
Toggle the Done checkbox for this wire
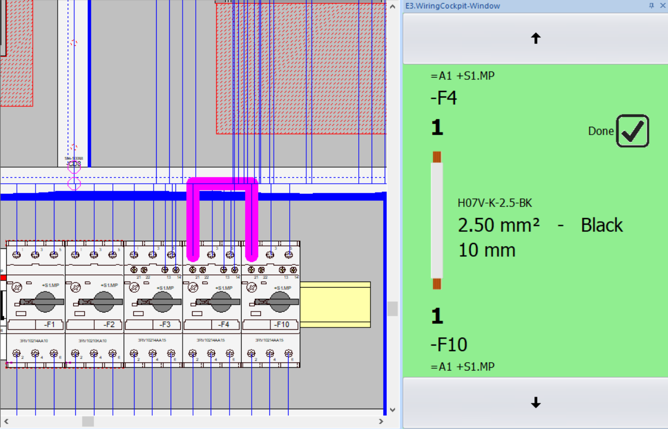coord(632,131)
